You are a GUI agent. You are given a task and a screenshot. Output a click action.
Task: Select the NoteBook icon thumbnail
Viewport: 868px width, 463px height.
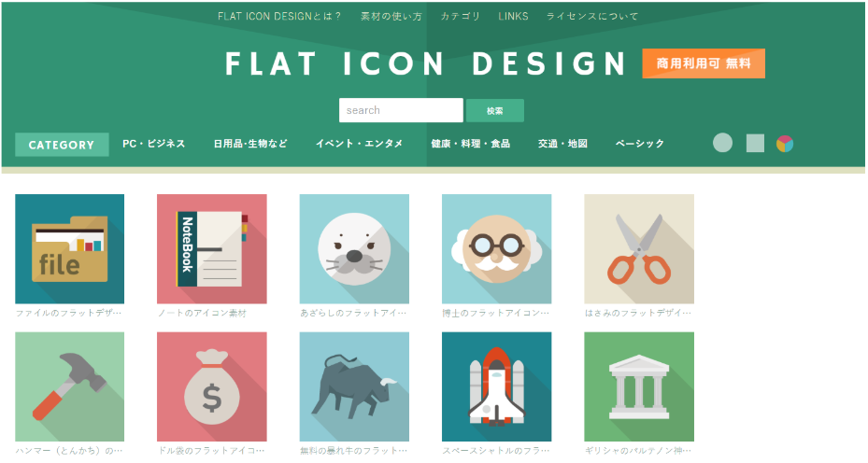pyautogui.click(x=212, y=248)
